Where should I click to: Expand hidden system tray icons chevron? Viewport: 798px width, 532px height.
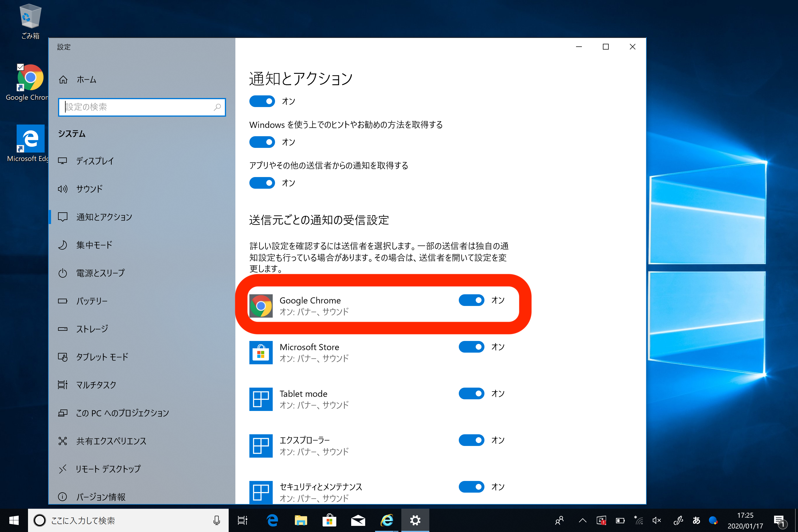coord(582,520)
